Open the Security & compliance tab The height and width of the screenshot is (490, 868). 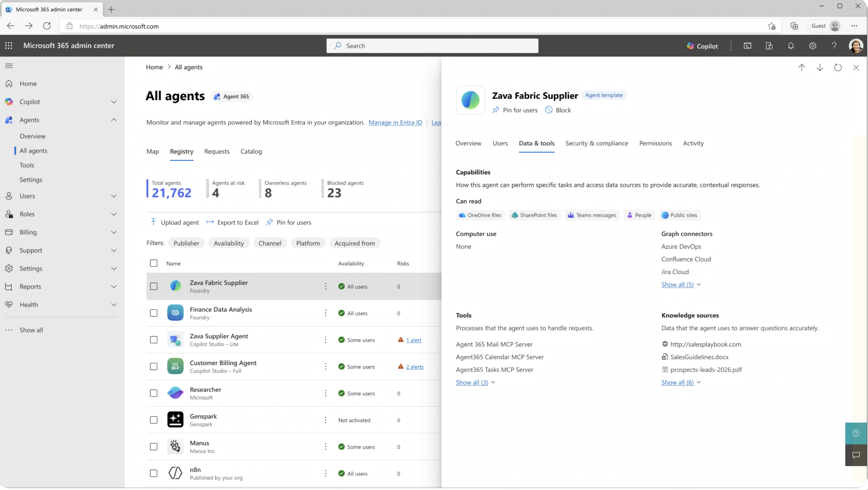point(596,143)
